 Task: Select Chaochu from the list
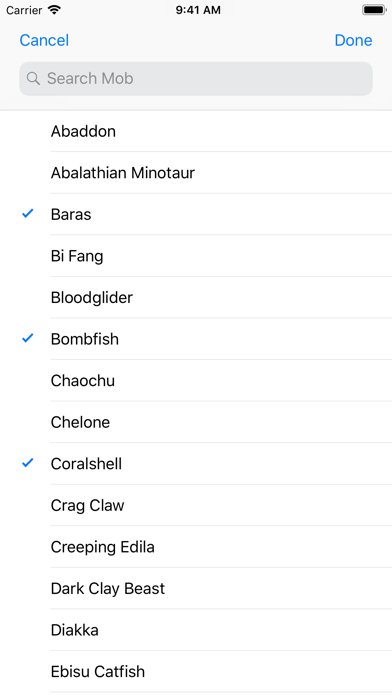(196, 380)
